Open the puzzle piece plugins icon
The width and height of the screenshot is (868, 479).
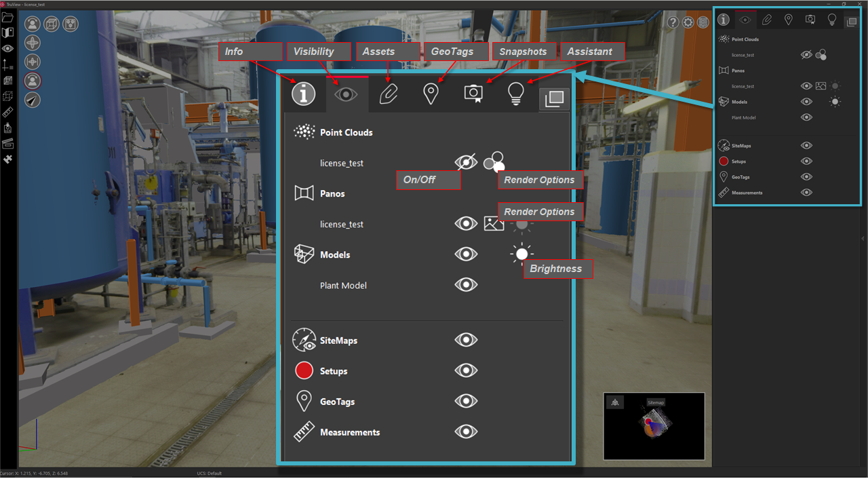pos(7,159)
